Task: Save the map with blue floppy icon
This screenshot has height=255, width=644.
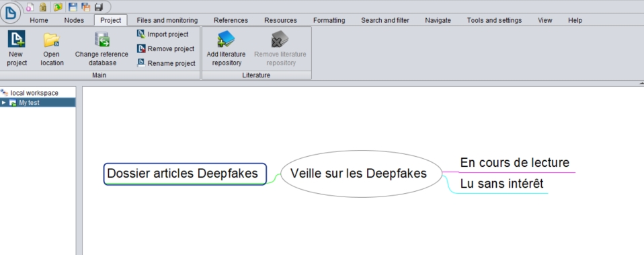Action: point(73,7)
